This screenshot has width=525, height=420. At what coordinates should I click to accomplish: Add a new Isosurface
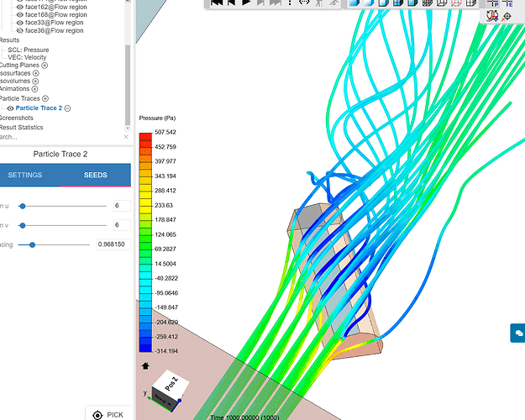[x=36, y=73]
